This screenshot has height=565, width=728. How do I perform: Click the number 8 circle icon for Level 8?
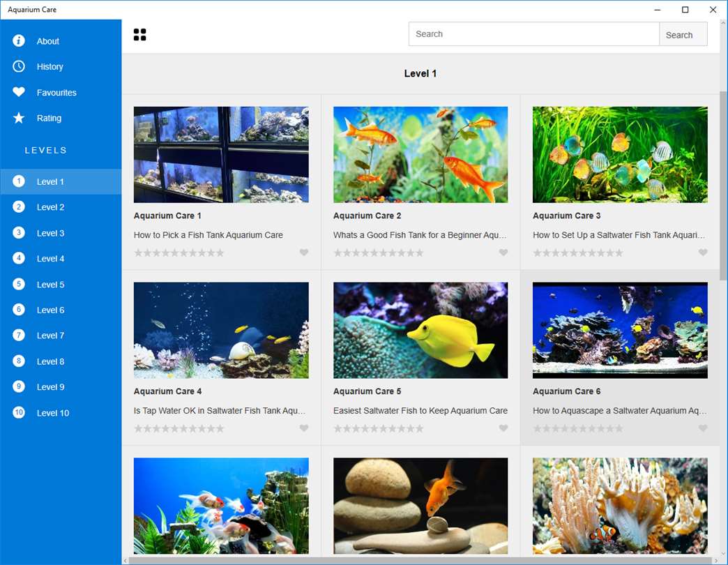point(19,361)
